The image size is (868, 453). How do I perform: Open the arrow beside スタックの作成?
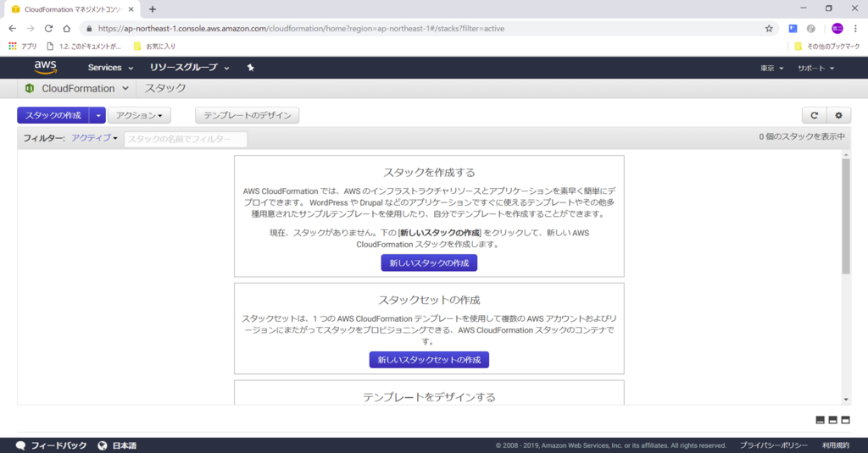point(98,115)
